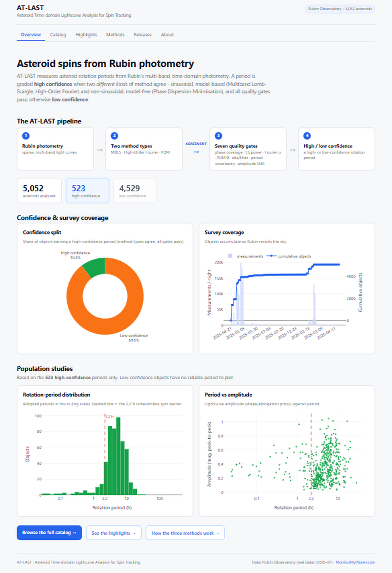Click the Period vs amplitude heading
This screenshot has height=573, width=392.
click(x=228, y=395)
